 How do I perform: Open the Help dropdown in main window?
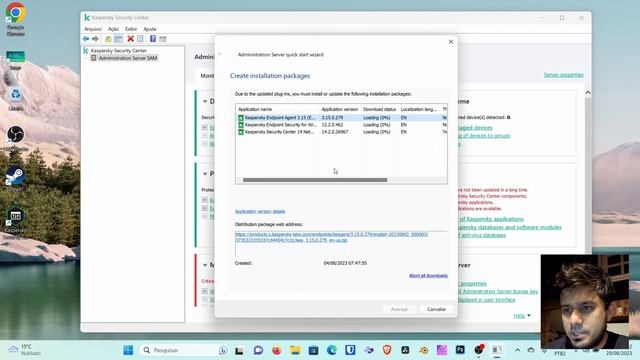(522, 316)
